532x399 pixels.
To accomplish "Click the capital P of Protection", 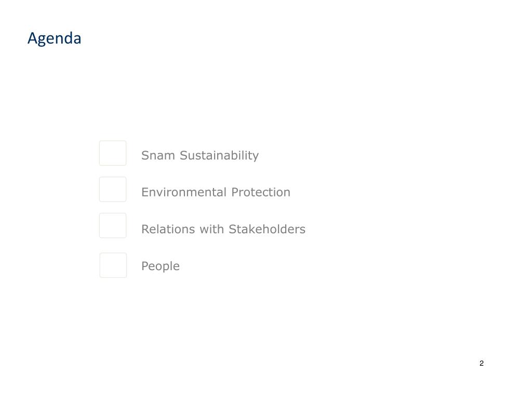I will click(235, 192).
